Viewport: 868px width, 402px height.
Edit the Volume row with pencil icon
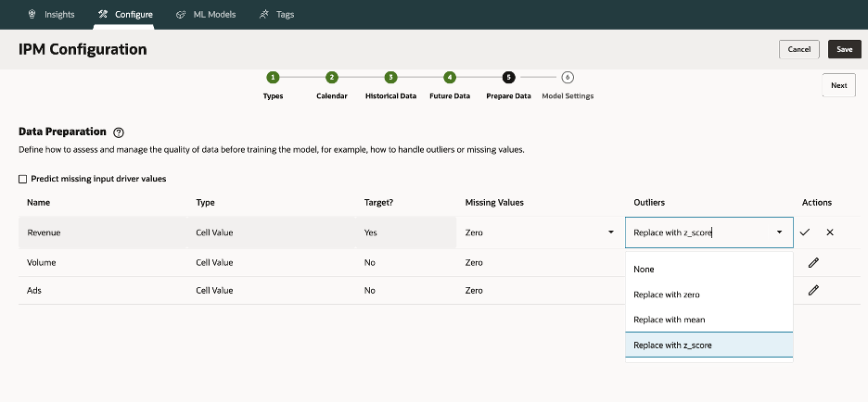click(813, 262)
